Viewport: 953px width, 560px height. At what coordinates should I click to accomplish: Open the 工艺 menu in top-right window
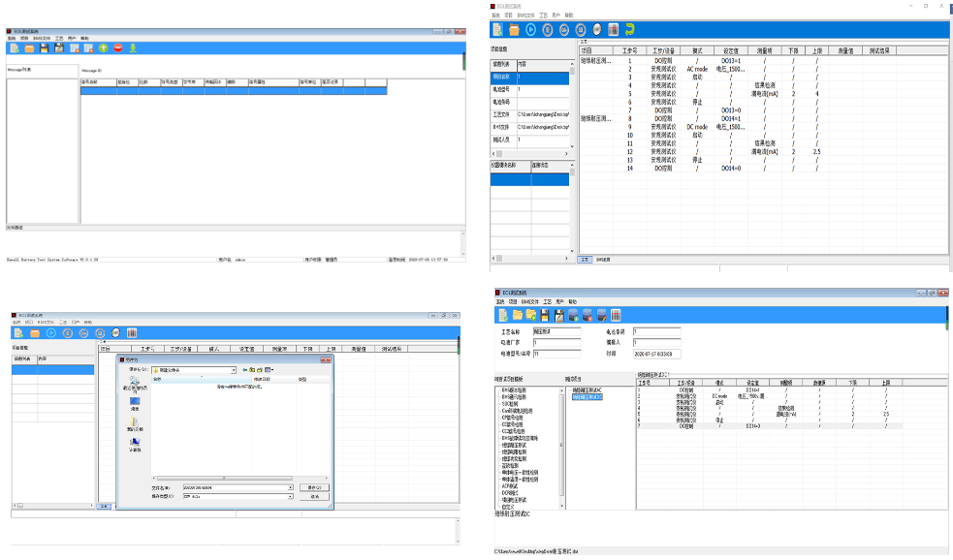coord(543,16)
